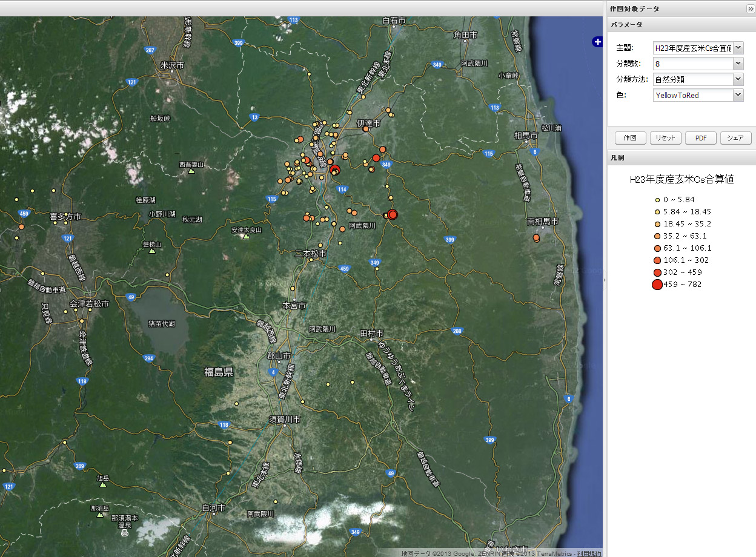Click the legend title H23年度産玄米Cs合算値
The image size is (756, 557).
pyautogui.click(x=681, y=180)
